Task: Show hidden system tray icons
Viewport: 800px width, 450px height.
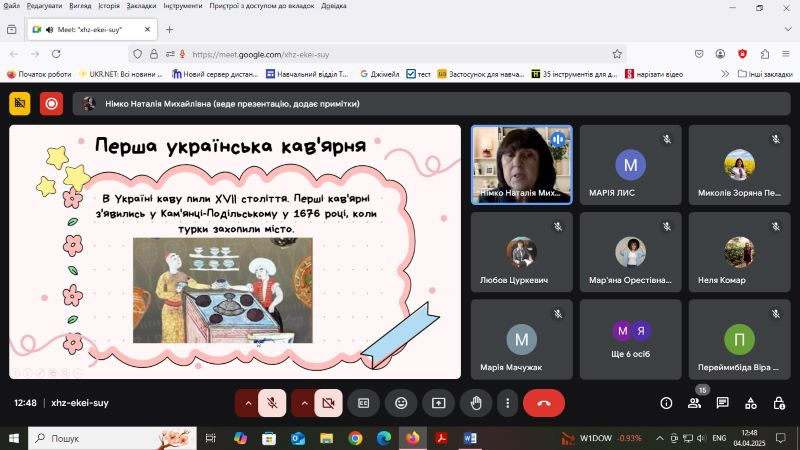Action: tap(660, 438)
